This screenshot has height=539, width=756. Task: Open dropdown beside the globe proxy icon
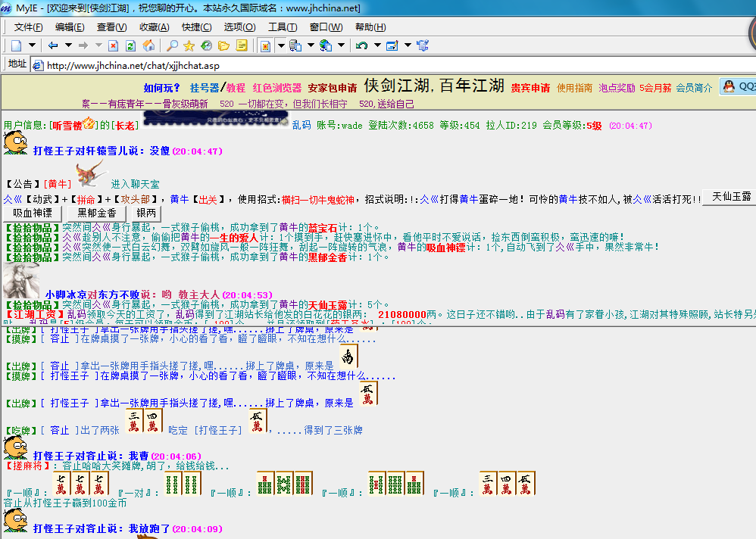coord(341,45)
